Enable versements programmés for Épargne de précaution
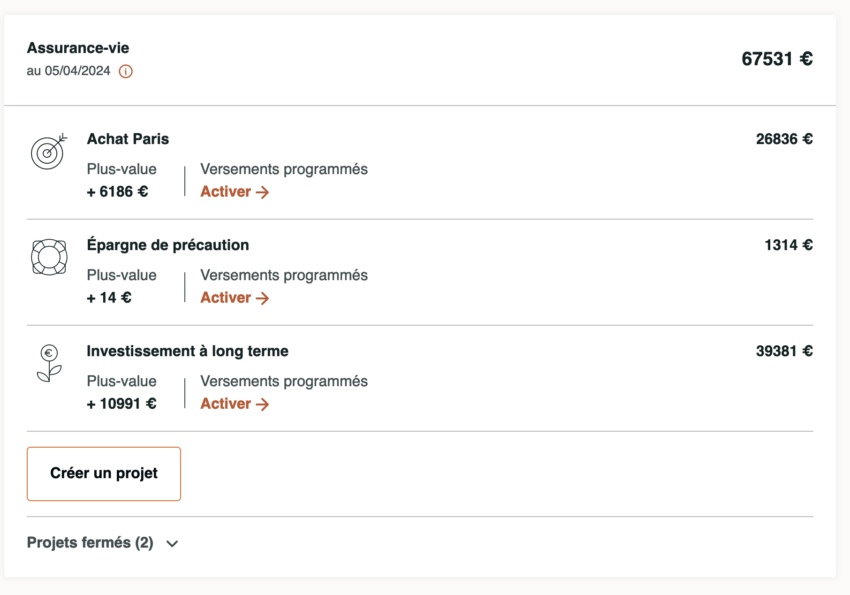 (233, 297)
